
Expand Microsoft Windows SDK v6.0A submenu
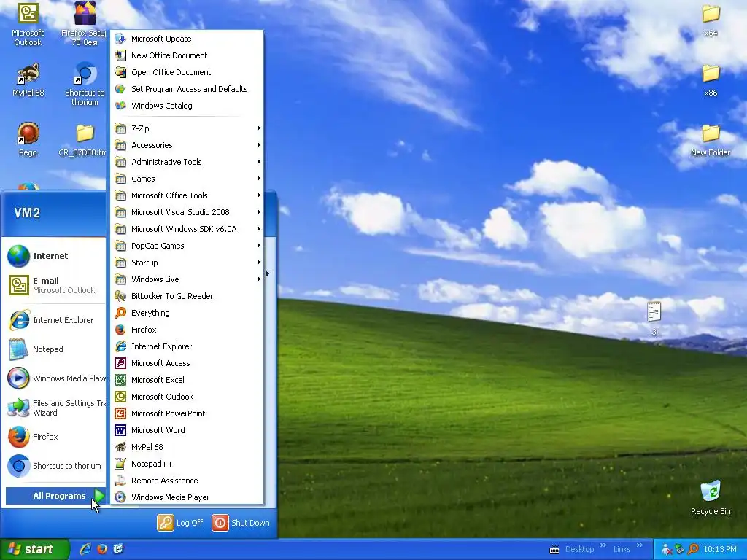point(187,229)
